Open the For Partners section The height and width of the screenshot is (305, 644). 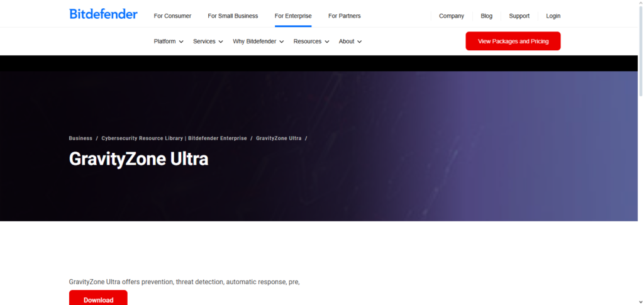345,16
